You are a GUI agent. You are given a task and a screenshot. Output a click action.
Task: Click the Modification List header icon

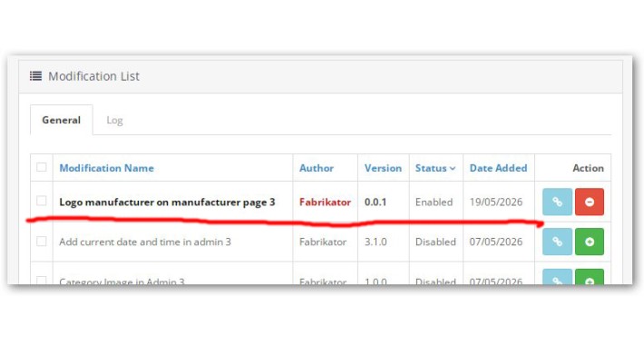pyautogui.click(x=35, y=76)
